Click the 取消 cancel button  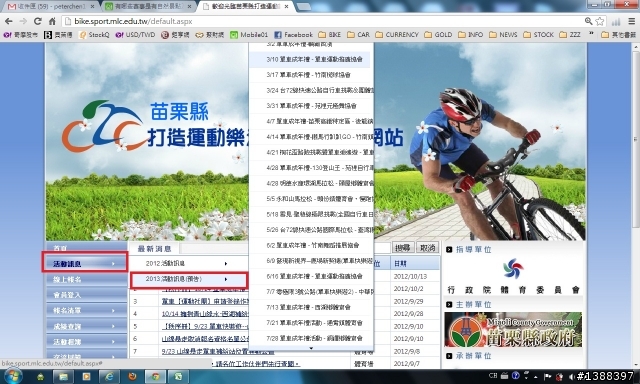(x=427, y=247)
